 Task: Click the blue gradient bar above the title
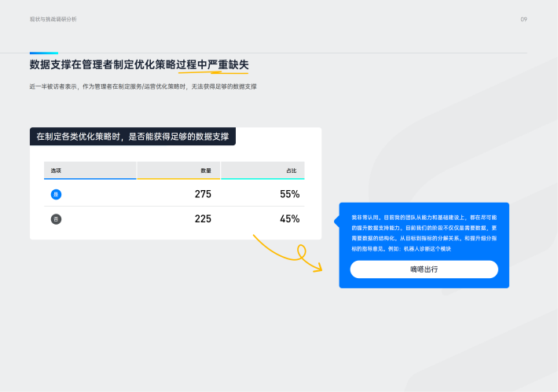[44, 53]
